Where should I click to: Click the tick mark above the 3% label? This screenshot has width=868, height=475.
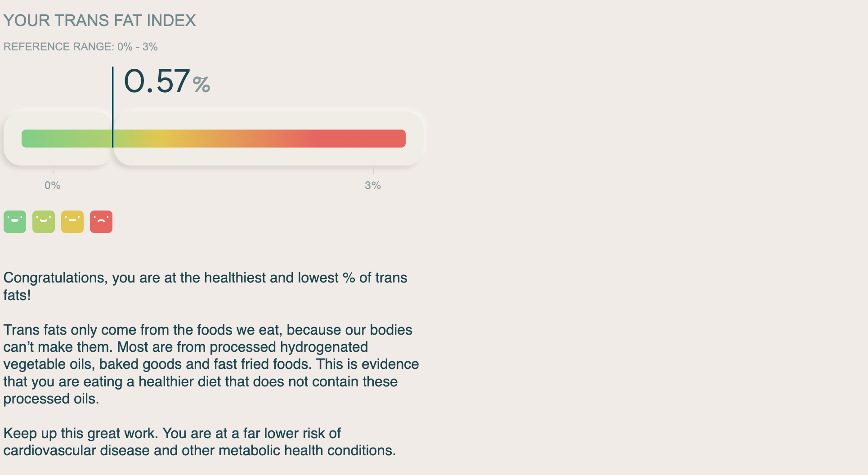[x=373, y=170]
